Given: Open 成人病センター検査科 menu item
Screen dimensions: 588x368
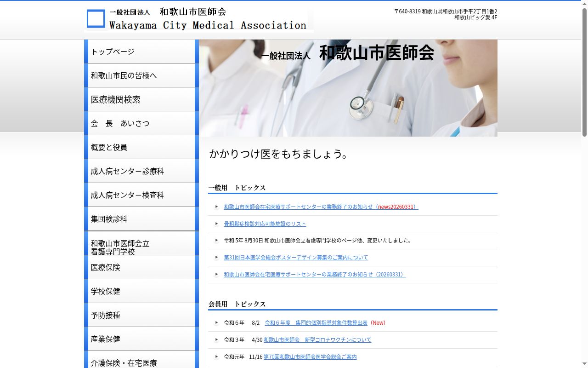Looking at the screenshot, I should [x=141, y=195].
